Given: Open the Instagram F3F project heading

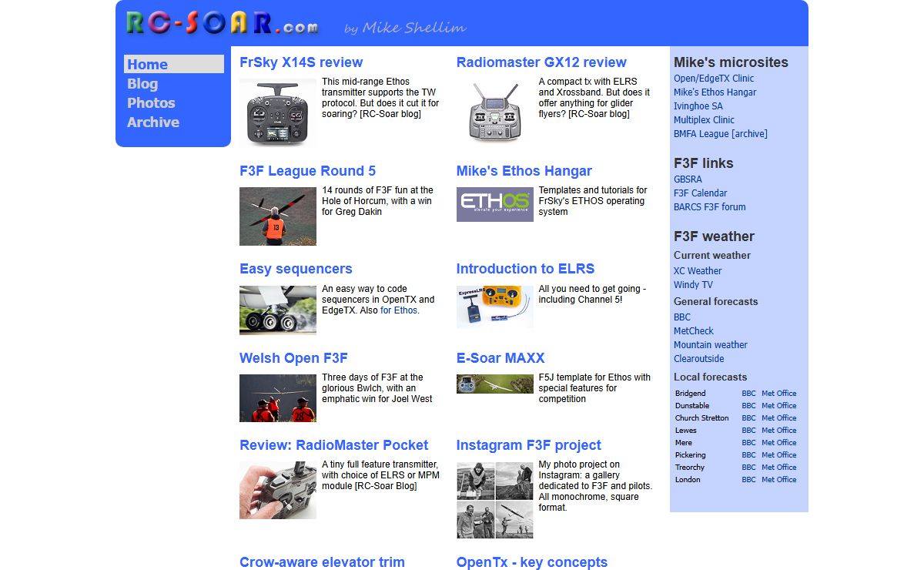Looking at the screenshot, I should point(529,445).
